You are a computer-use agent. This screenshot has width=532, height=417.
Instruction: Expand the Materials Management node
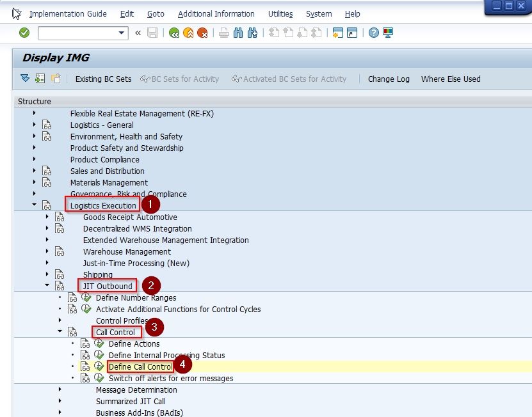[35, 182]
